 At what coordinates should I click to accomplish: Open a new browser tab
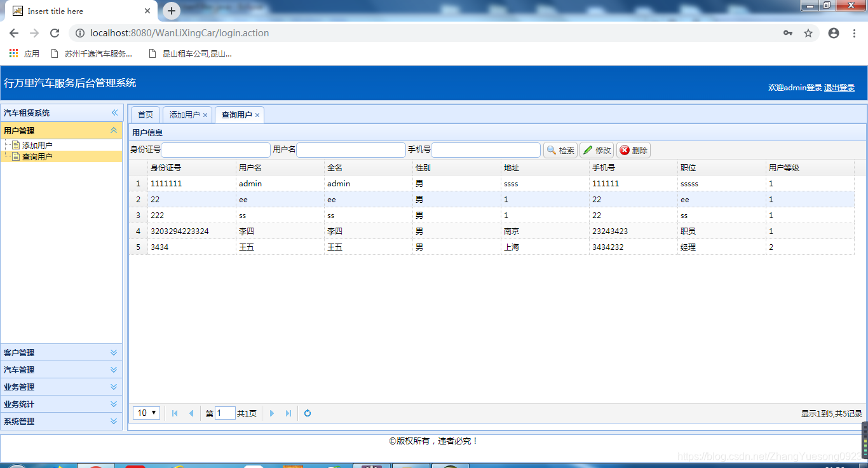pyautogui.click(x=172, y=11)
